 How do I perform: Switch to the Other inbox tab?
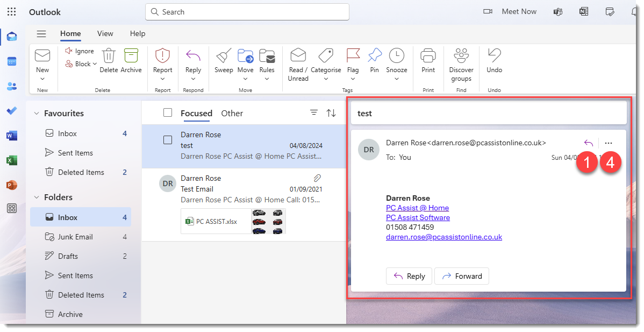point(232,113)
